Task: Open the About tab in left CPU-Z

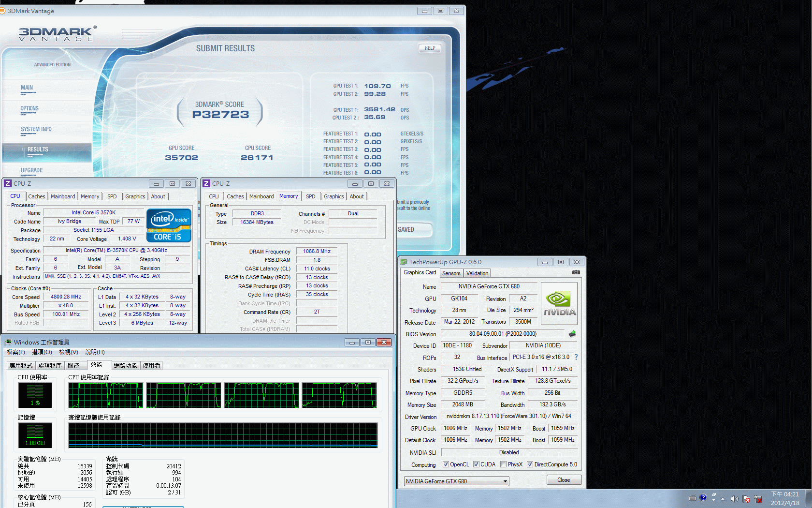Action: [158, 196]
